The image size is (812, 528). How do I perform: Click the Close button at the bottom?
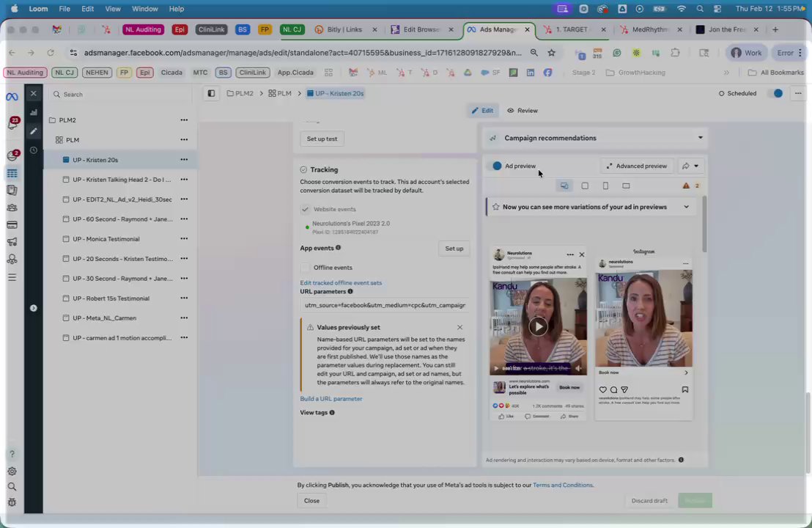pos(311,501)
